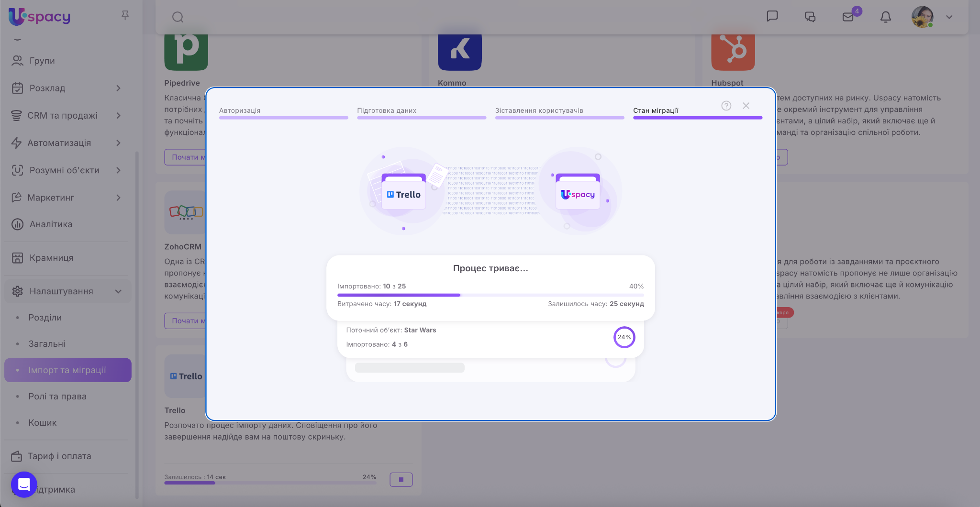Open the support chat bubble widget
This screenshot has height=507, width=980.
pyautogui.click(x=24, y=485)
